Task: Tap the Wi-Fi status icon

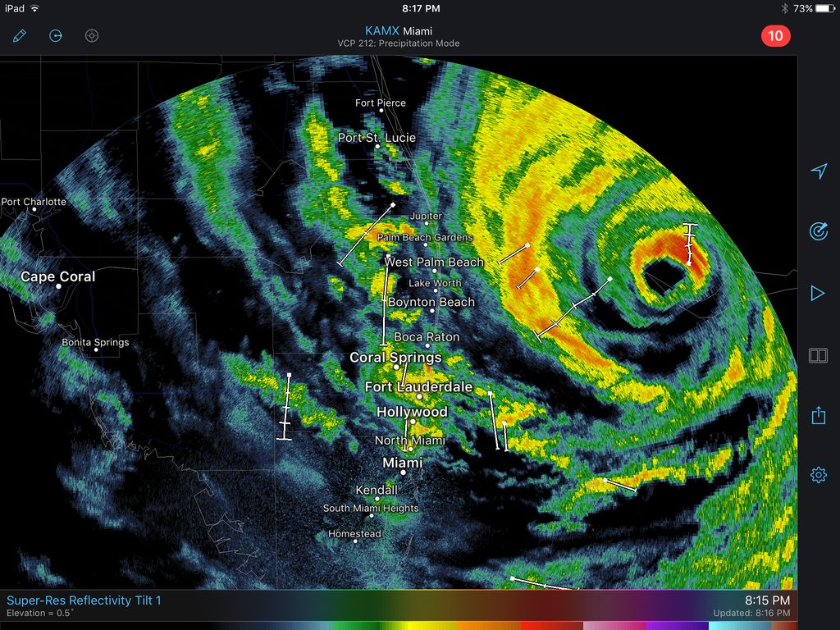Action: pos(34,8)
